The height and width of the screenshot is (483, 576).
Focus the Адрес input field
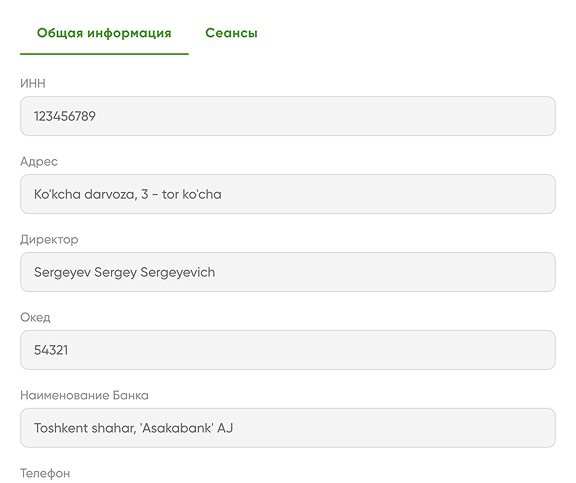click(288, 194)
